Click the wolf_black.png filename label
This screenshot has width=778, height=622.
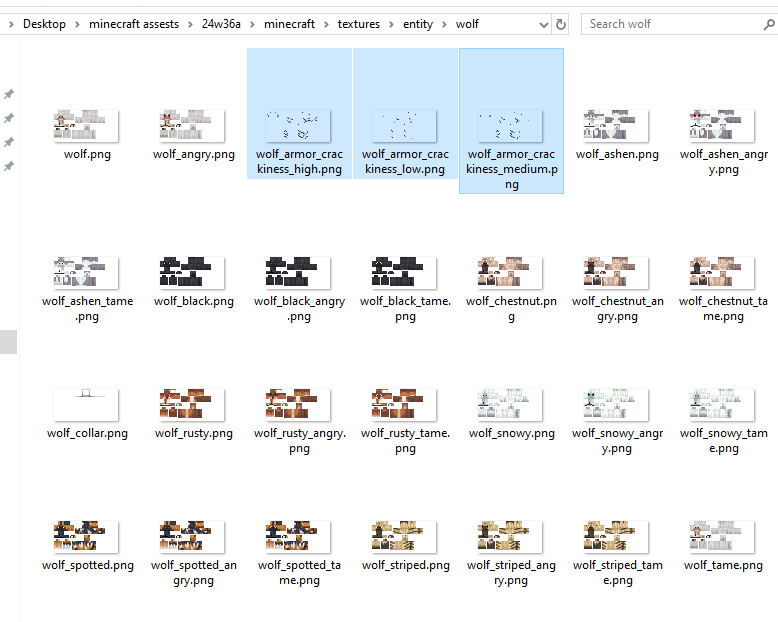coord(194,301)
